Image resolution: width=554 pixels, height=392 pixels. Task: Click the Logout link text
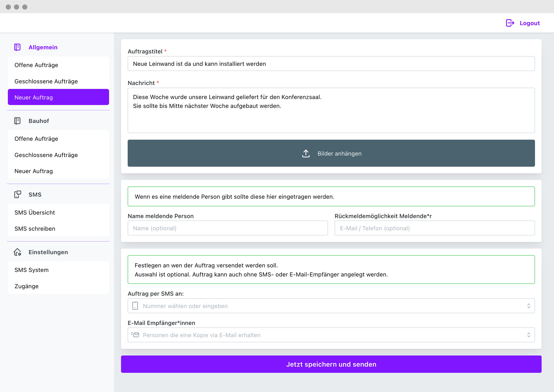tap(530, 23)
